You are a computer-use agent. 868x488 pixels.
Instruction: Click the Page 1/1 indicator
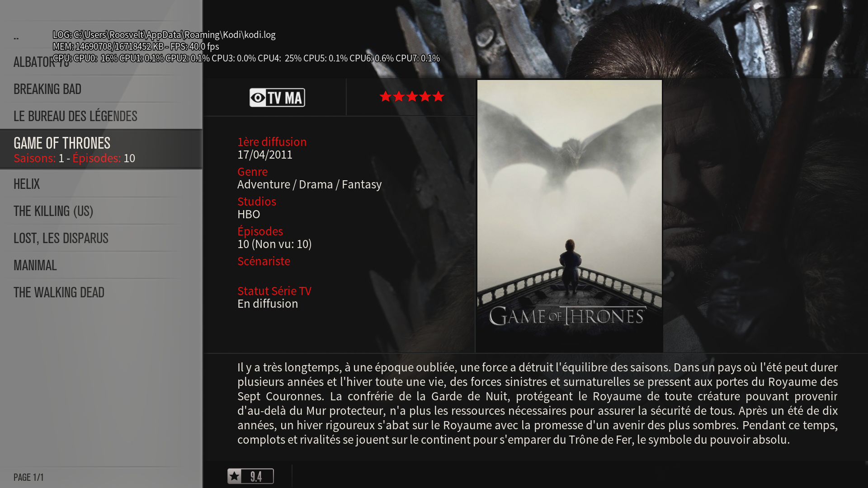pos(28,478)
